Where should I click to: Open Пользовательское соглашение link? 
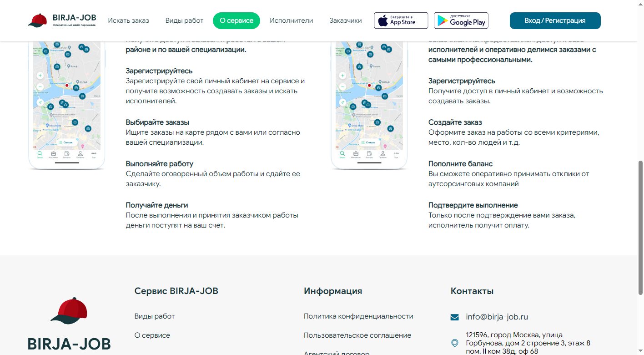(x=357, y=335)
